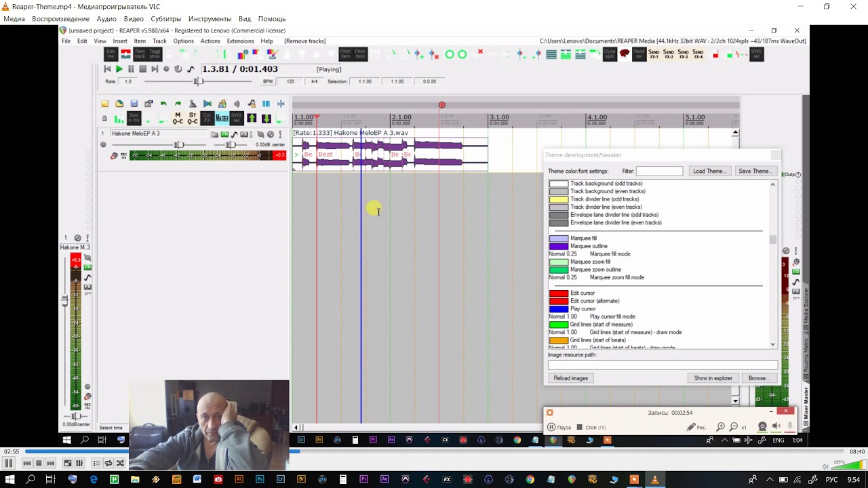Toggle the Master toolbar button

click(x=222, y=119)
